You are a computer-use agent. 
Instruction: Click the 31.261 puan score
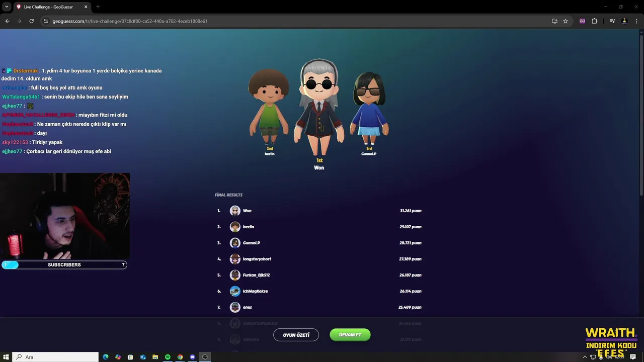pos(411,211)
